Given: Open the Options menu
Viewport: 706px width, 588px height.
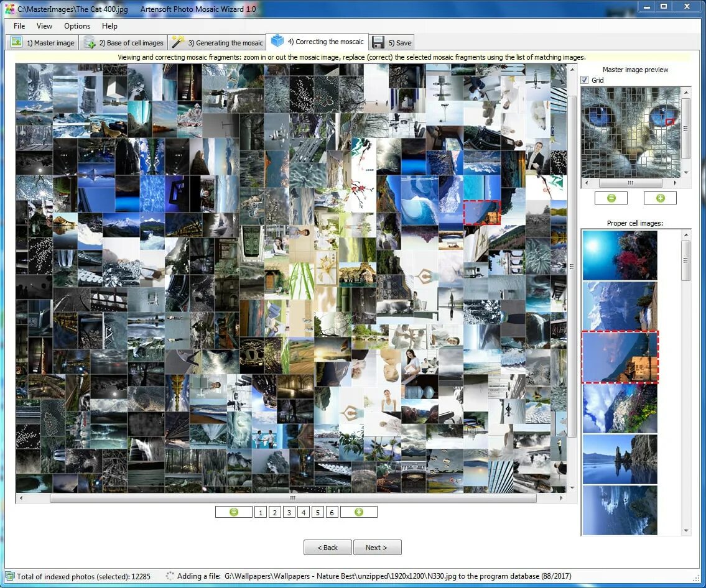Looking at the screenshot, I should (x=77, y=26).
